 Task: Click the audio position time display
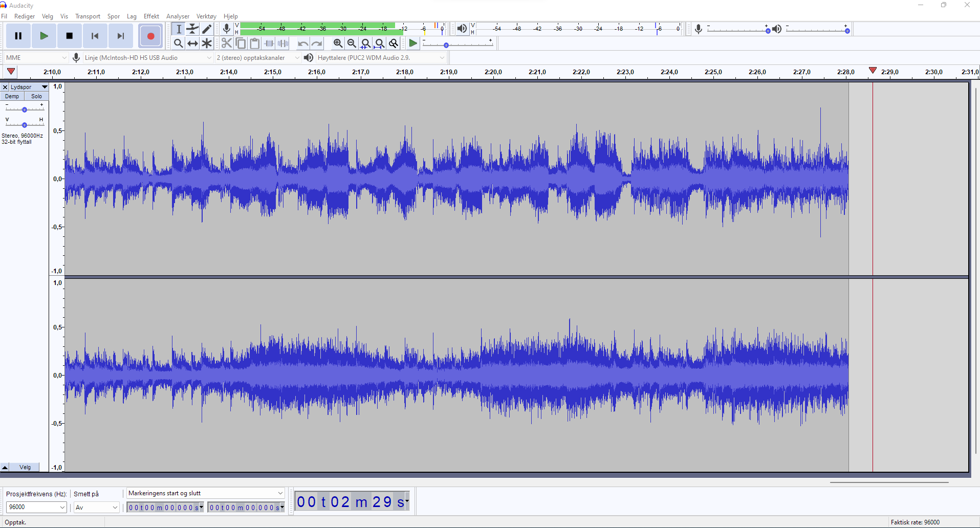[353, 501]
